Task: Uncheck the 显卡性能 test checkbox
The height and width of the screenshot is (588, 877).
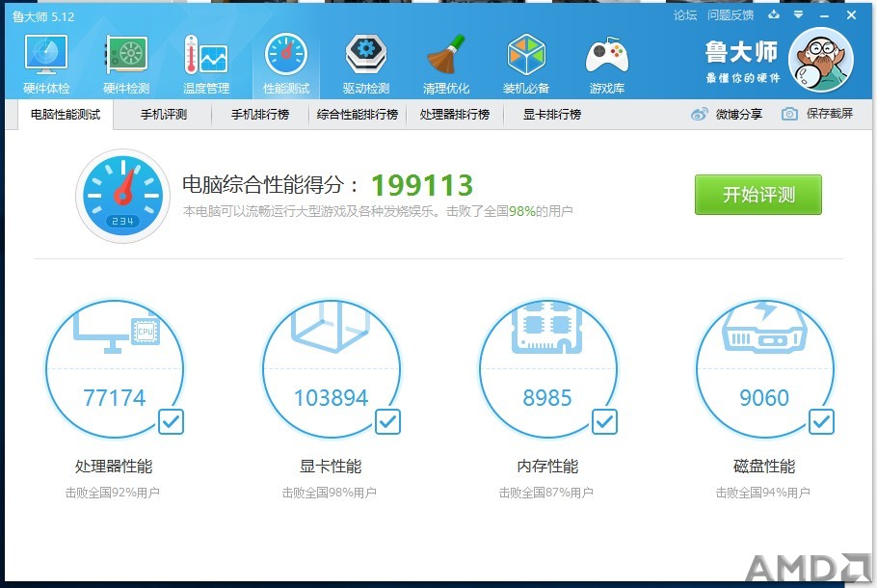Action: point(387,421)
